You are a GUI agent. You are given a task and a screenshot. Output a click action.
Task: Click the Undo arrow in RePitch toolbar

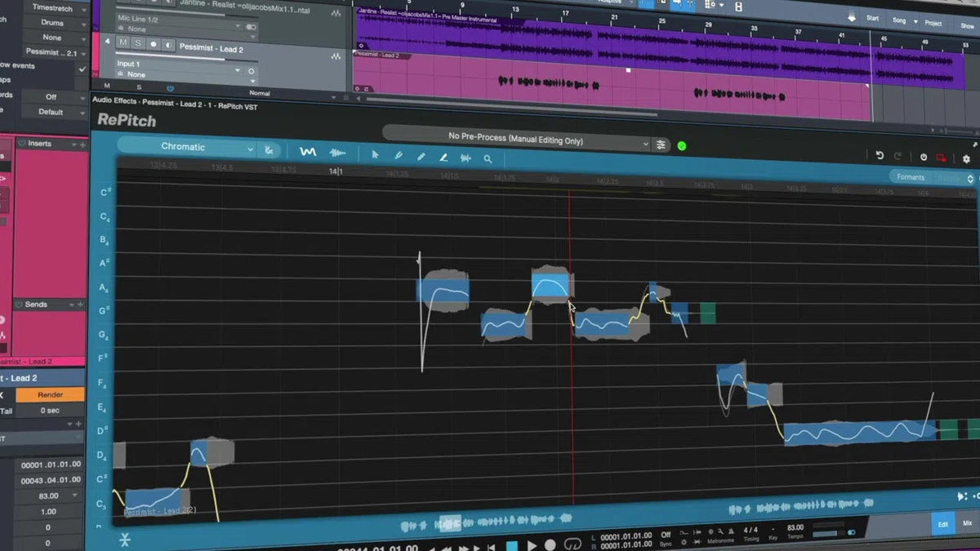pyautogui.click(x=880, y=154)
